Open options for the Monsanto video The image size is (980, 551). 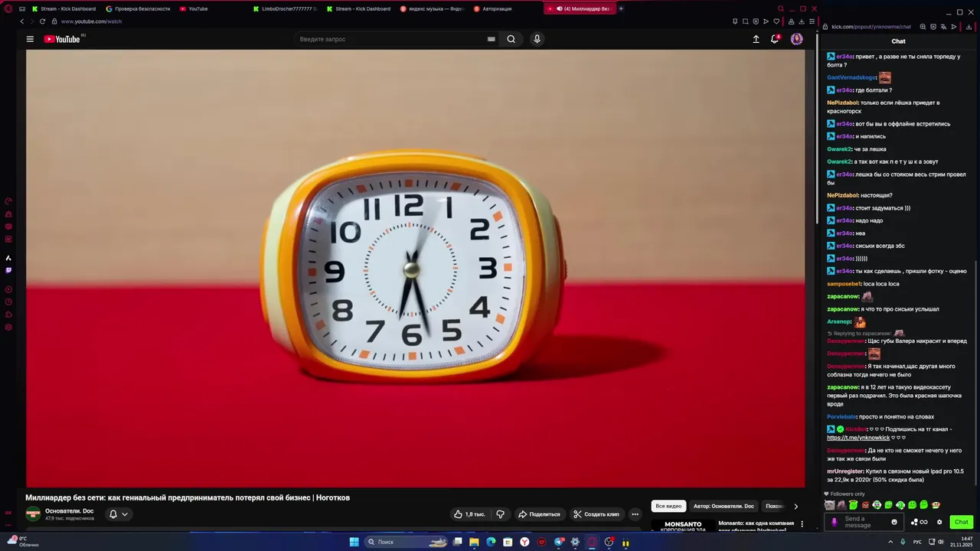[802, 524]
